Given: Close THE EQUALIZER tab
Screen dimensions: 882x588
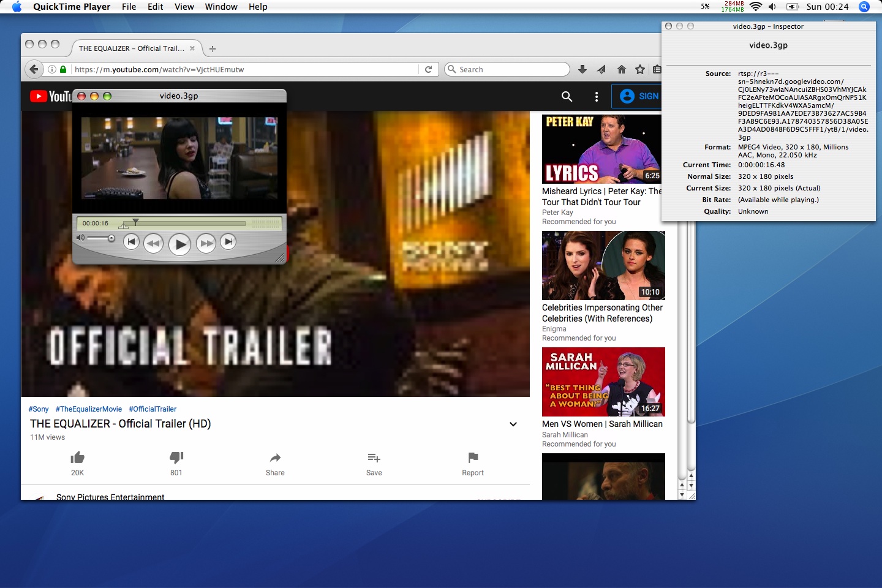Looking at the screenshot, I should click(192, 48).
